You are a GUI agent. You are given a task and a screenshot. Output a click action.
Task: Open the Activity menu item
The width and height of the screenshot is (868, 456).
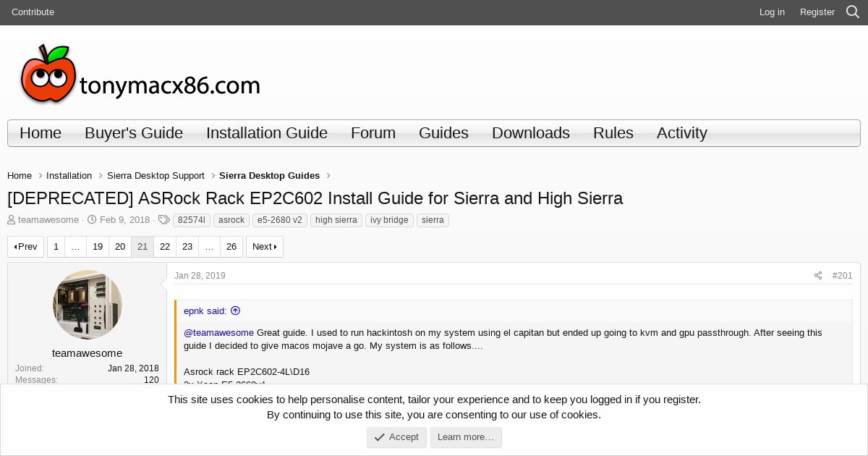coord(682,133)
